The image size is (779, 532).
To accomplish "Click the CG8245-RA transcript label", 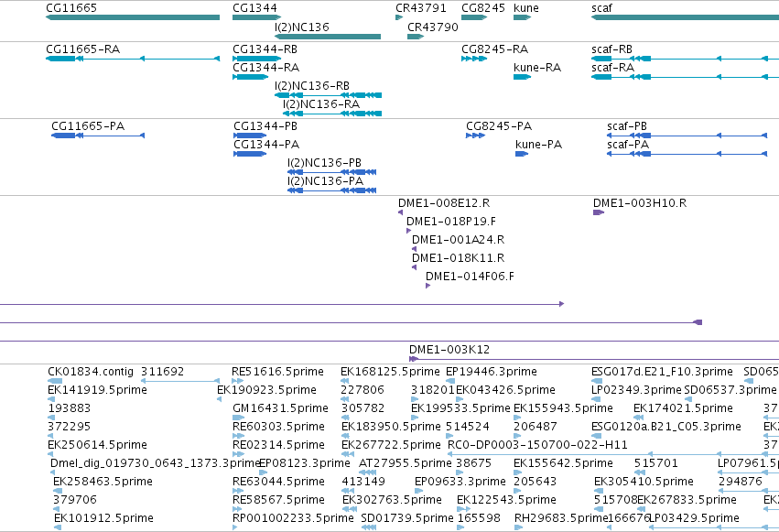I will 495,49.
